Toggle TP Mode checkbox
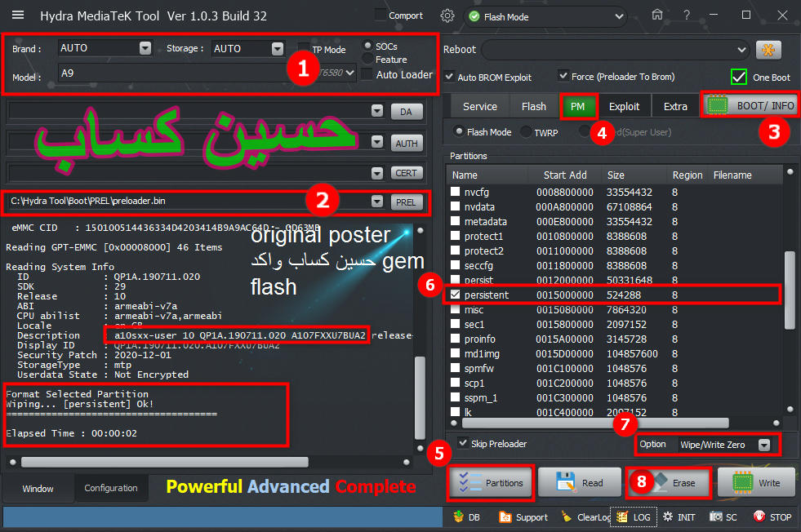Image resolution: width=801 pixels, height=532 pixels. [x=304, y=48]
